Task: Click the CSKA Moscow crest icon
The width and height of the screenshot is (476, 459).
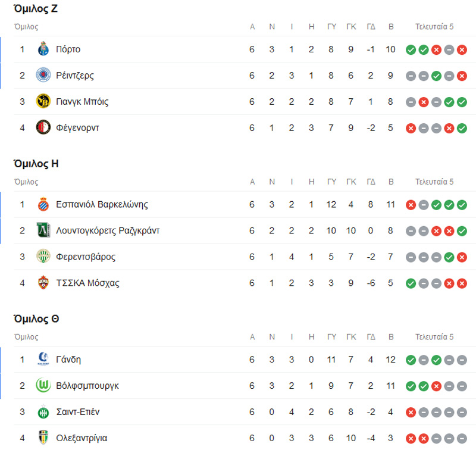Action: [x=43, y=283]
